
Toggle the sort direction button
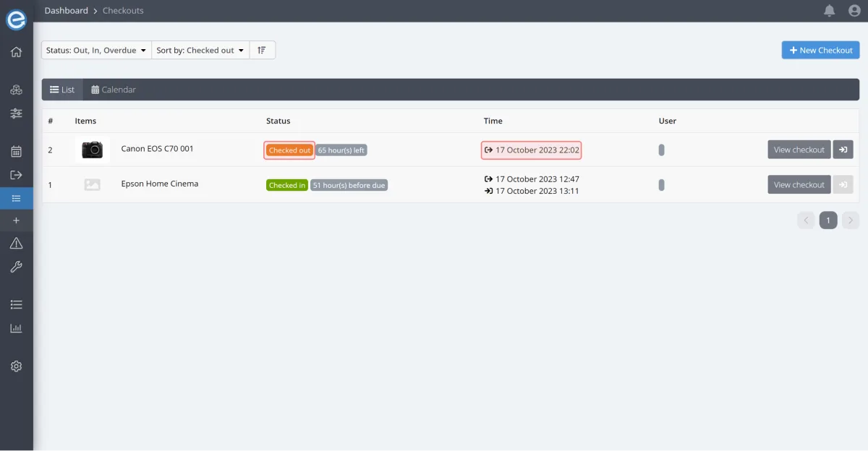[262, 51]
